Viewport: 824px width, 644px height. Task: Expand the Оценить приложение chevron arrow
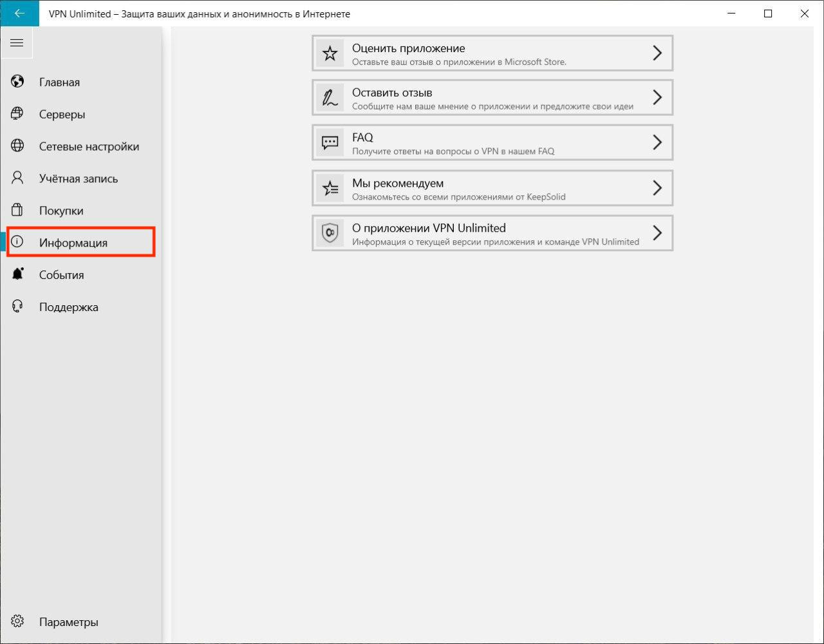[657, 53]
